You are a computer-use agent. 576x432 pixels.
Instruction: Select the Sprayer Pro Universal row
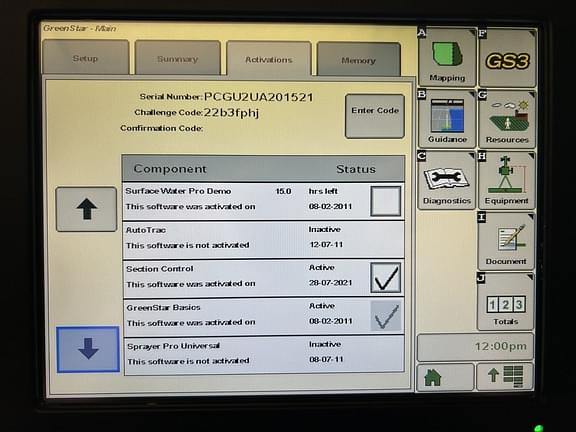(x=264, y=355)
